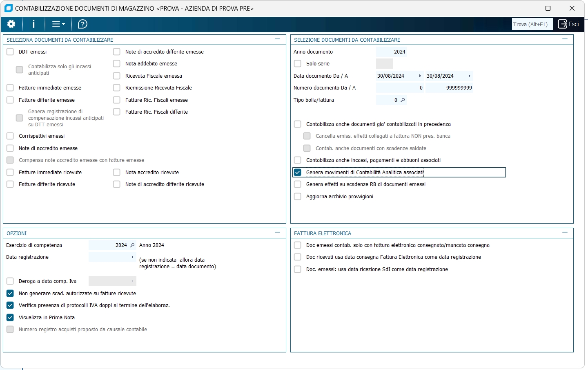Check Doc ricevuti usa data consegna Fattura Elettronica
The width and height of the screenshot is (588, 370).
(x=298, y=257)
